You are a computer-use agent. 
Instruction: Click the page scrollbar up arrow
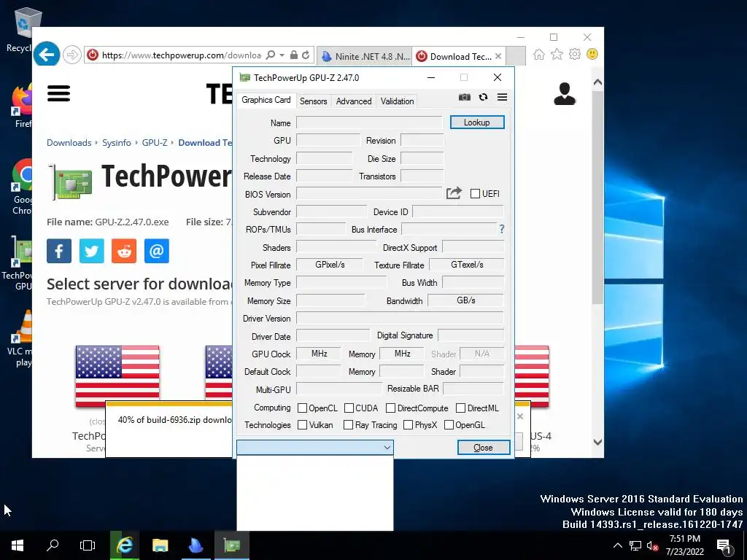[597, 82]
